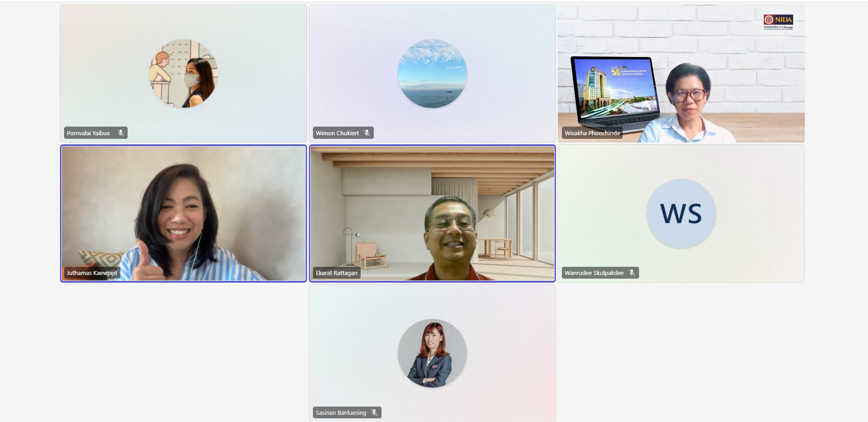Click Pornvalai Yaibua's circular profile picture
The image size is (868, 422).
[x=184, y=74]
